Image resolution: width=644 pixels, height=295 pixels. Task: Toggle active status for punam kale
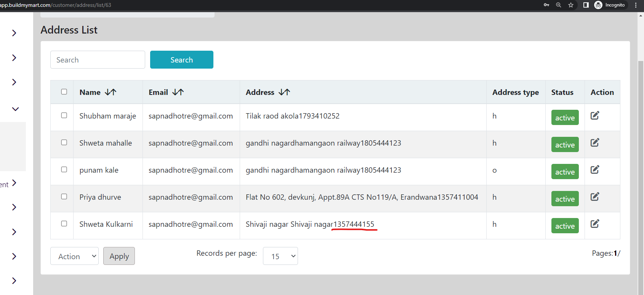[565, 172]
